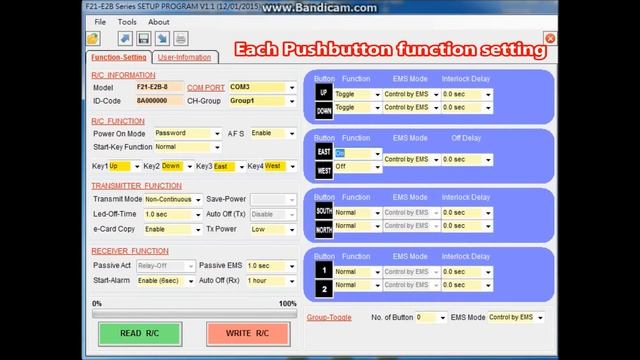Click the black UP button icon
The image size is (640, 360).
click(324, 93)
